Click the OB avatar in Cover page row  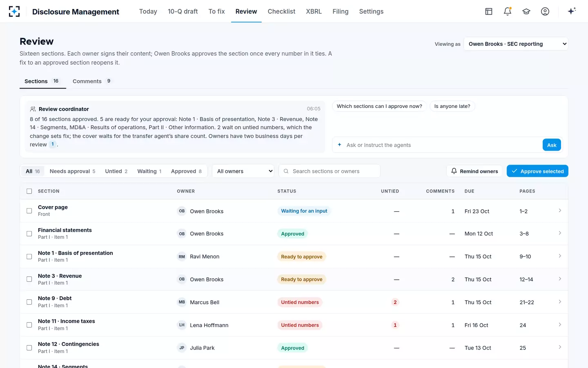(x=182, y=211)
